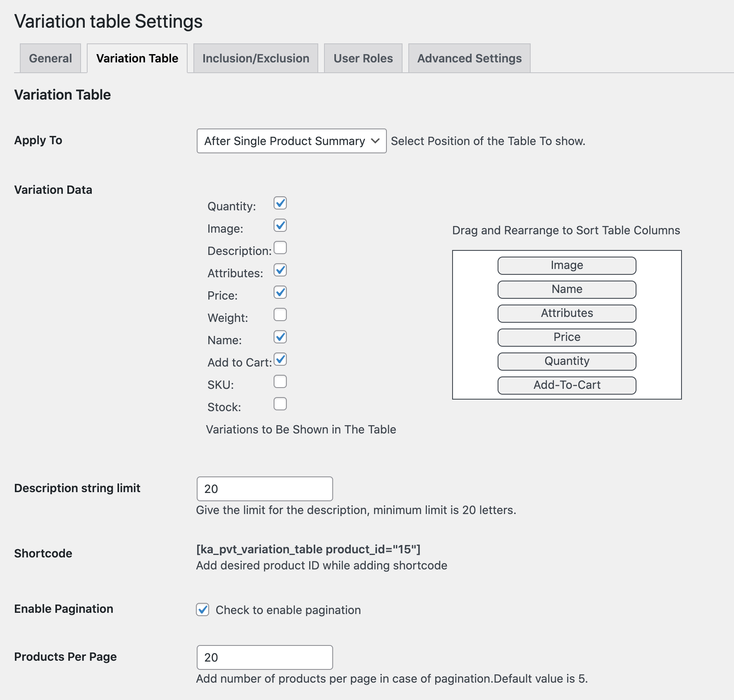Enable the Description column checkbox
The width and height of the screenshot is (734, 700).
280,248
